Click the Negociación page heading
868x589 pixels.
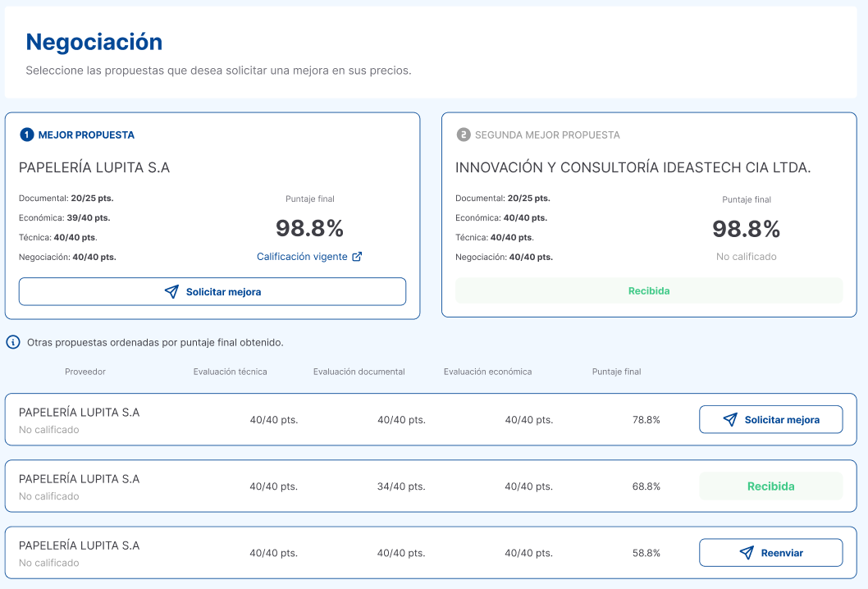[94, 42]
